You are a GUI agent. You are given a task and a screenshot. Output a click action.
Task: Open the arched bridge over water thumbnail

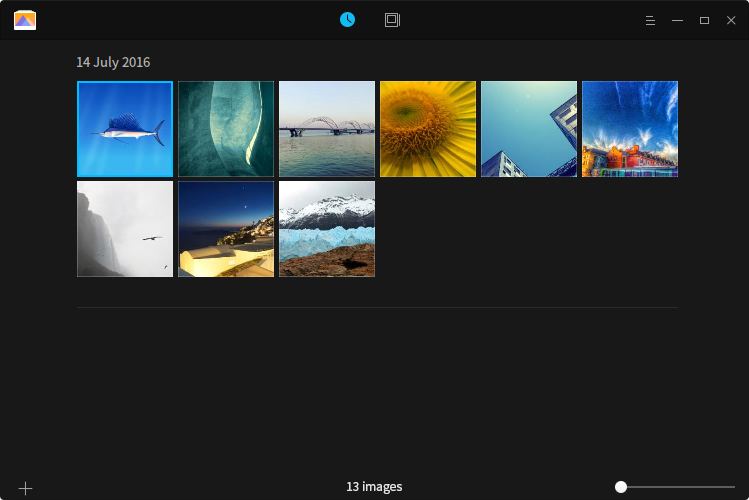point(327,129)
